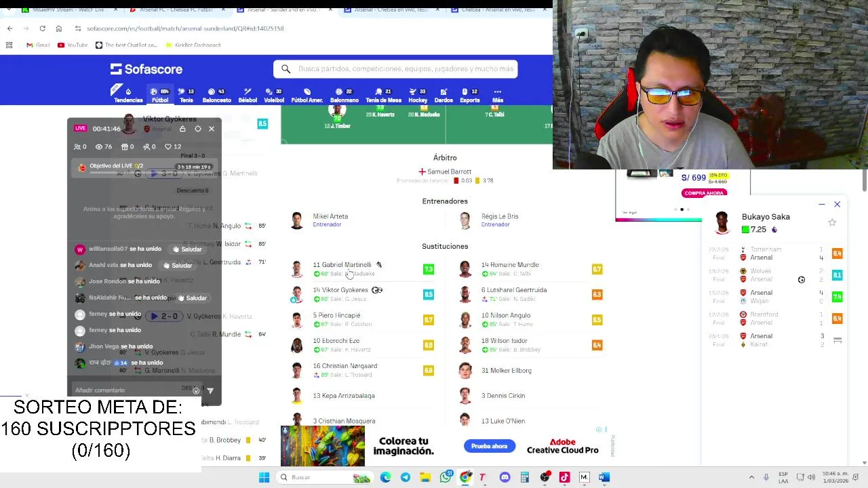The height and width of the screenshot is (488, 868).
Task: Open The best ChatBot bookmark
Action: (126, 45)
